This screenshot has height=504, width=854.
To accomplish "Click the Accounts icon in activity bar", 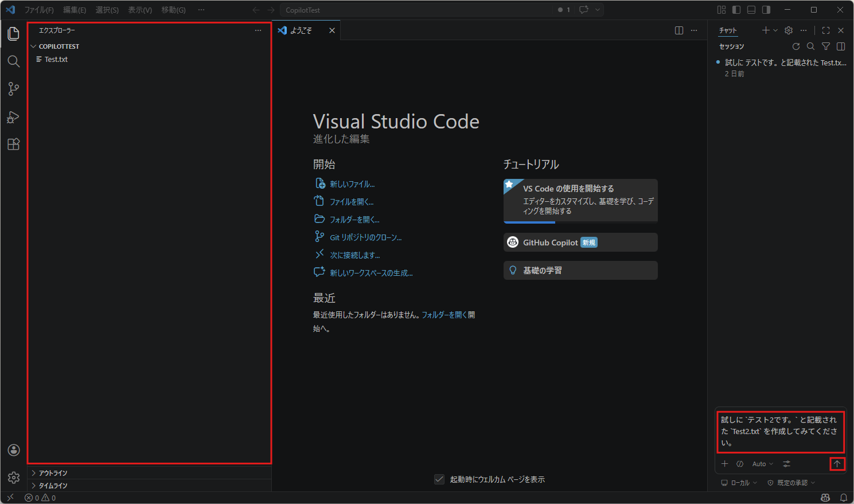I will pyautogui.click(x=14, y=450).
